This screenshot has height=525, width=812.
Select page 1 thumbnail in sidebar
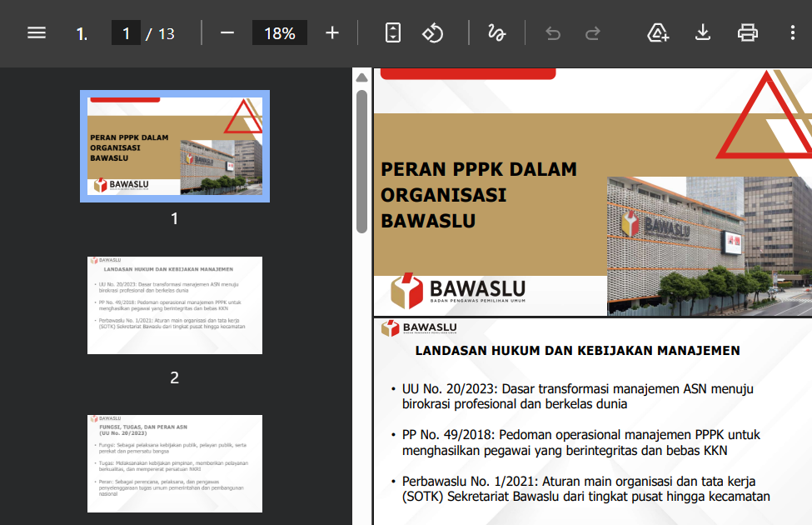click(175, 146)
